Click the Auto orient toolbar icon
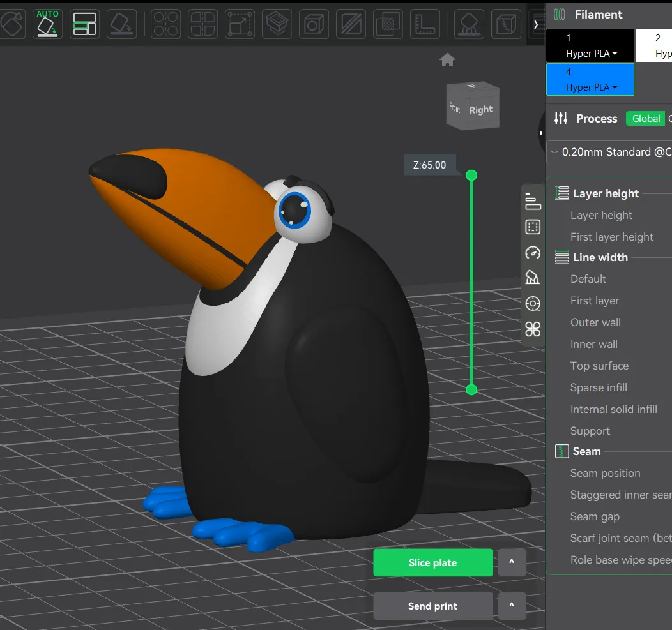 pos(47,24)
